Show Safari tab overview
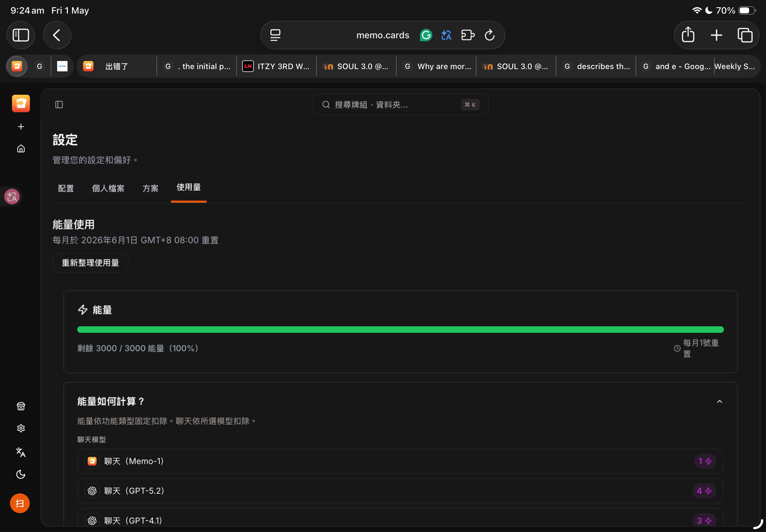This screenshot has height=532, width=766. pyautogui.click(x=745, y=35)
